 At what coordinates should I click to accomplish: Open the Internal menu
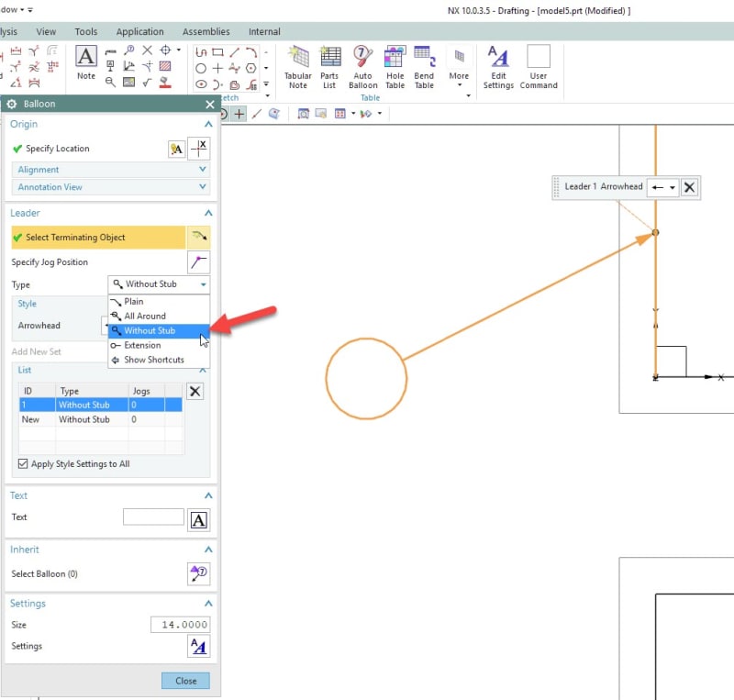264,32
